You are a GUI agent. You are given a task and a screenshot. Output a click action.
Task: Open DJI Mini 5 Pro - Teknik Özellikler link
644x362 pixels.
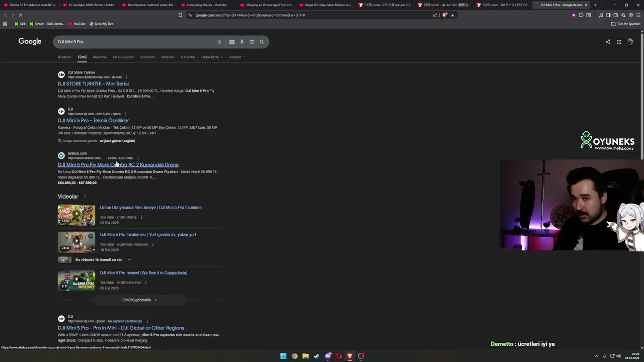94,121
